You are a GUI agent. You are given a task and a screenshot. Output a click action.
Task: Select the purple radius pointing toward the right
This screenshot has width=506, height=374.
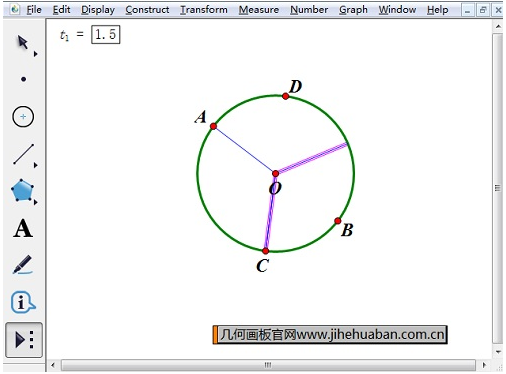[312, 158]
